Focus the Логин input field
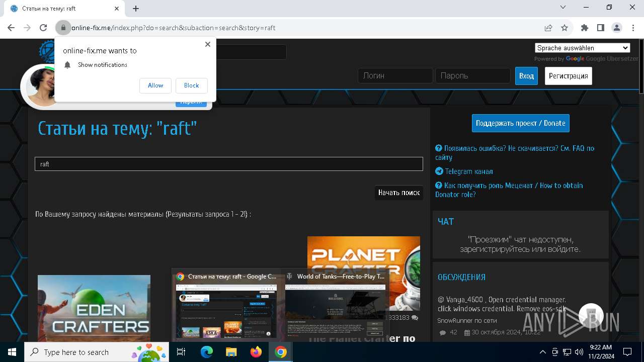This screenshot has height=362, width=644. point(395,75)
